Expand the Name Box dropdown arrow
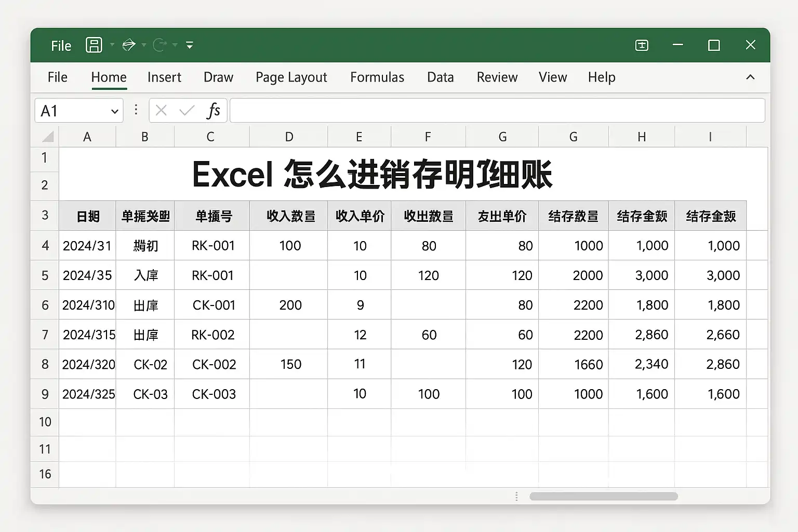This screenshot has height=532, width=798. pyautogui.click(x=115, y=111)
